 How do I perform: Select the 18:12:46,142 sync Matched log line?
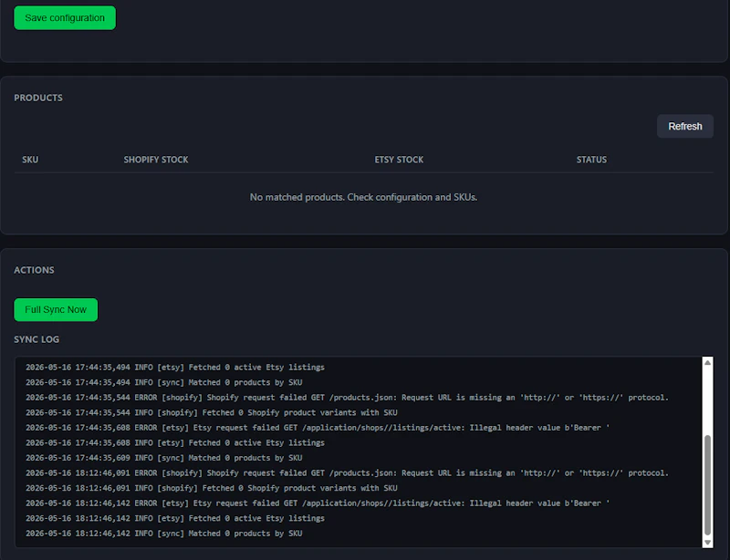pyautogui.click(x=164, y=534)
